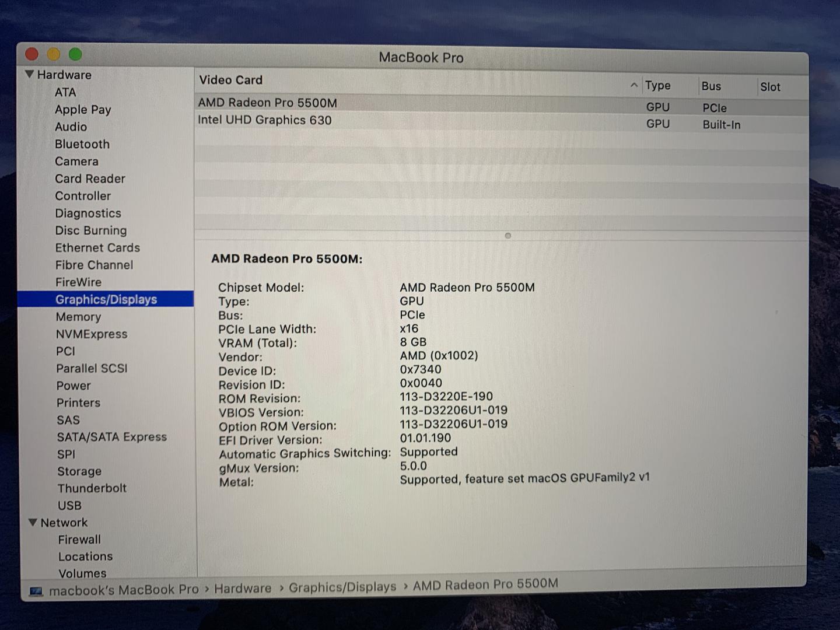Image resolution: width=840 pixels, height=630 pixels.
Task: Collapse the Network section triangle
Action: point(33,523)
